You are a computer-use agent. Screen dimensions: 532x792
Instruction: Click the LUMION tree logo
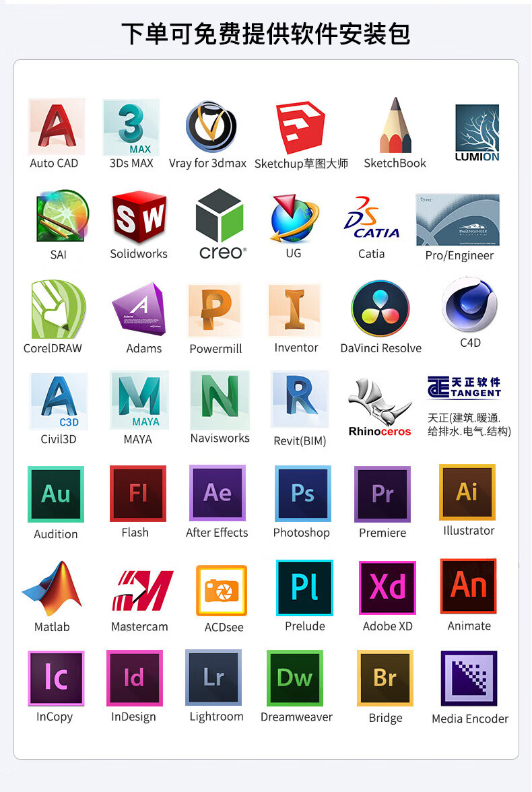coord(477,133)
